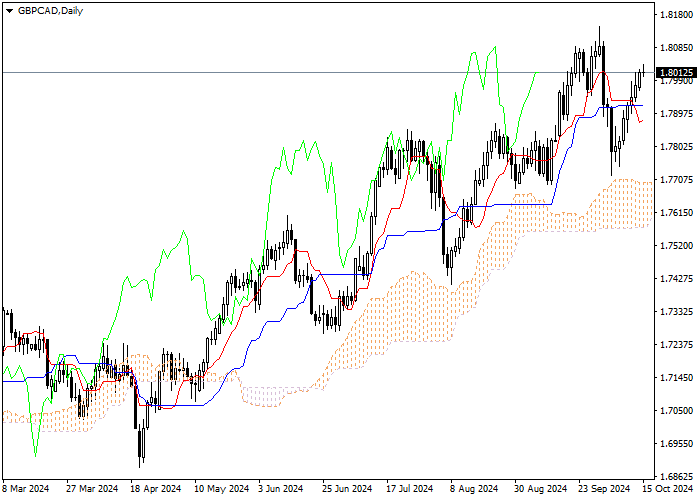Select the 1.80850 price axis label
This screenshot has width=700, height=500.
pos(677,48)
